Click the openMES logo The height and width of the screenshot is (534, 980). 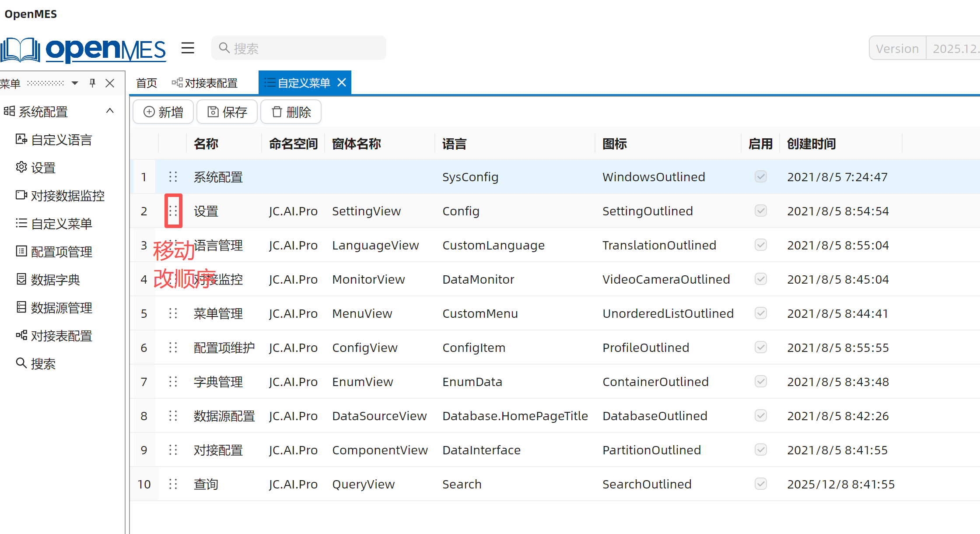(83, 50)
